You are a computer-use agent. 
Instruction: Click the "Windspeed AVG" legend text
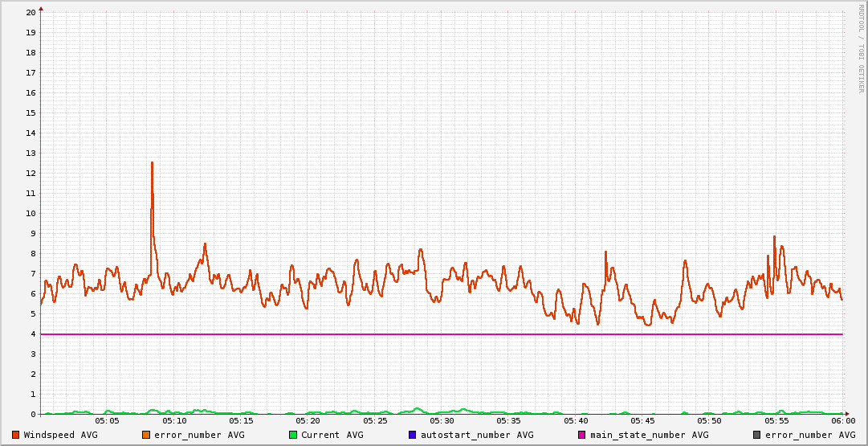[60, 435]
